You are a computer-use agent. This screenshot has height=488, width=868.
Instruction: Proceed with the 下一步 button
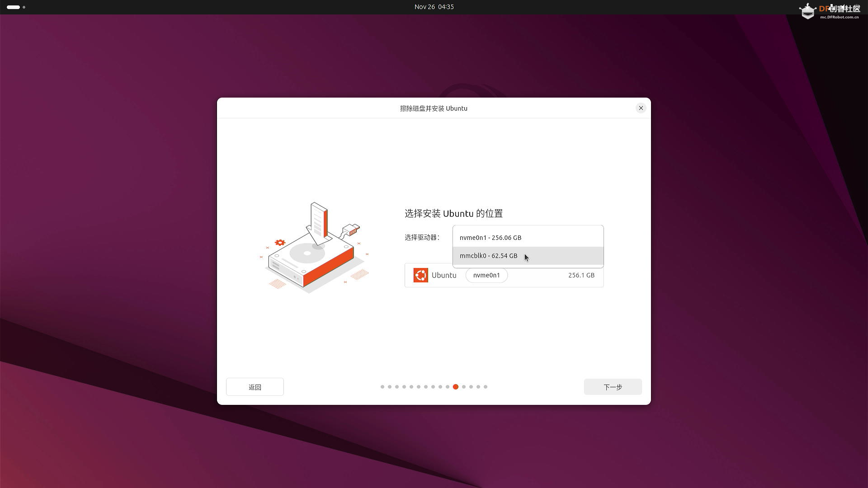[x=613, y=387]
